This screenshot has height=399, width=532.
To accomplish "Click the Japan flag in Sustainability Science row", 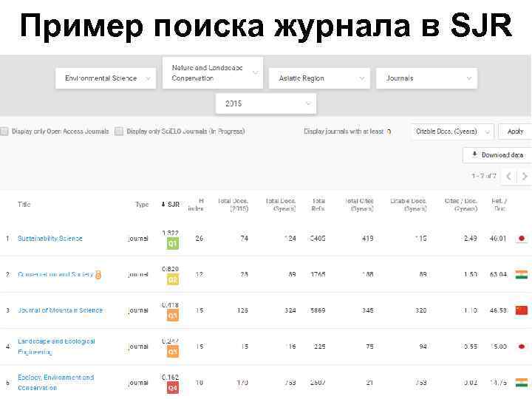I will coord(522,239).
